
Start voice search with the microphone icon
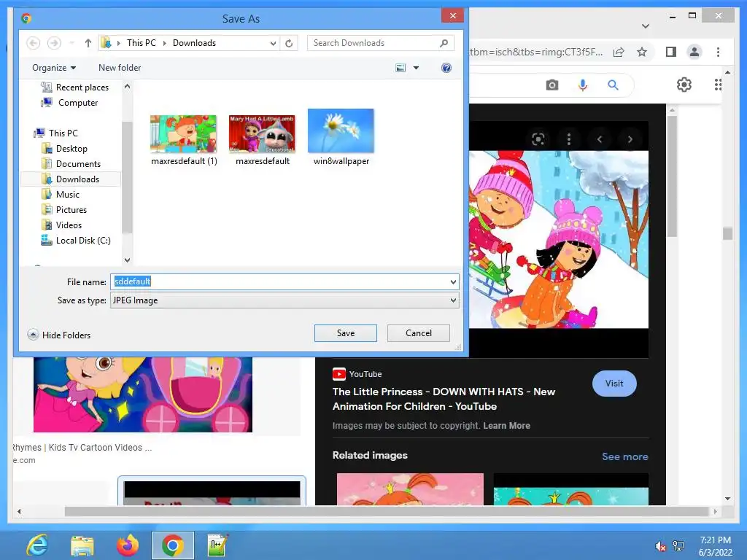(x=583, y=85)
